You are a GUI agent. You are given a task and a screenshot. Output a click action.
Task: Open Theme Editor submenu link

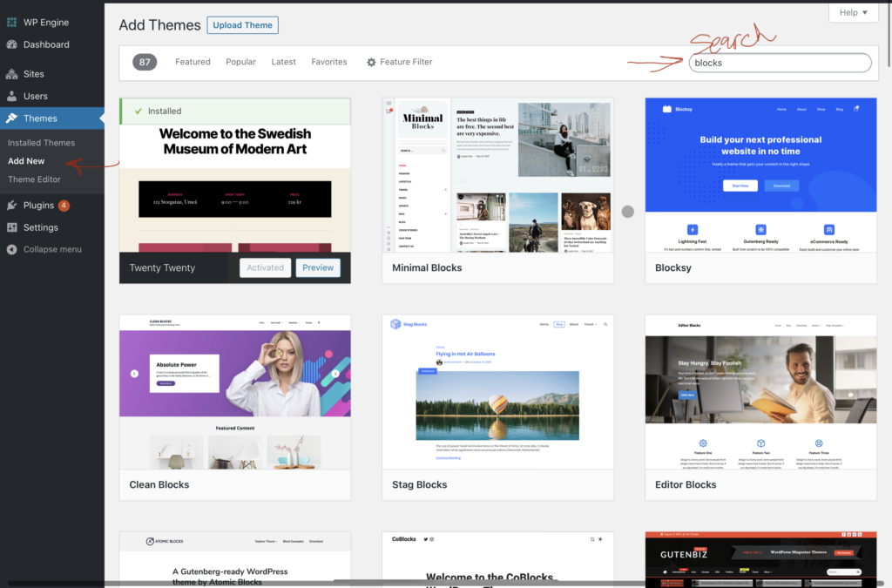[34, 179]
